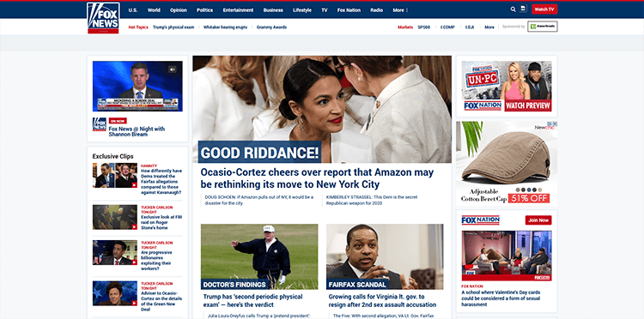The width and height of the screenshot is (644, 319).
Task: Click the Fox Nation talk show thumbnail
Action: 507,256
